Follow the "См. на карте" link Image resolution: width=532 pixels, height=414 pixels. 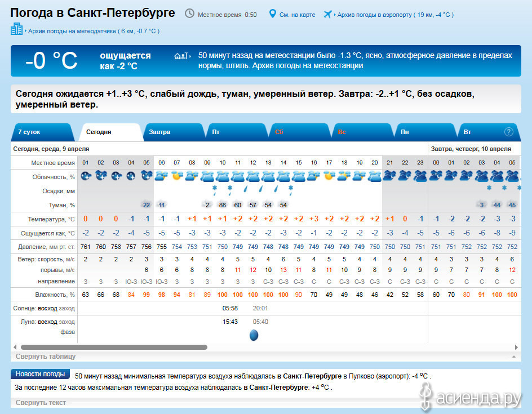[x=297, y=15]
